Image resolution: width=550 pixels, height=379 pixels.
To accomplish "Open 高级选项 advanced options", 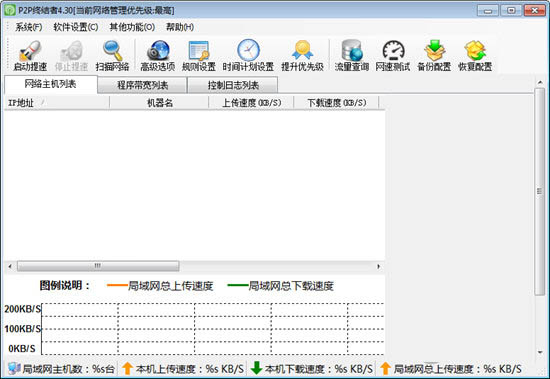I will point(157,56).
